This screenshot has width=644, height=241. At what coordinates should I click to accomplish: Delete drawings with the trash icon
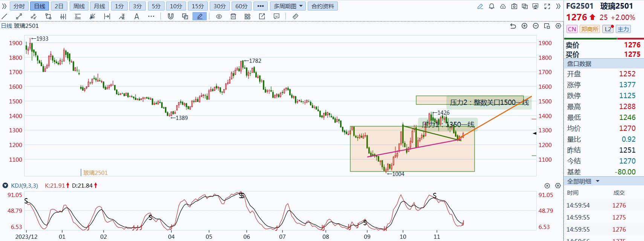click(233, 16)
